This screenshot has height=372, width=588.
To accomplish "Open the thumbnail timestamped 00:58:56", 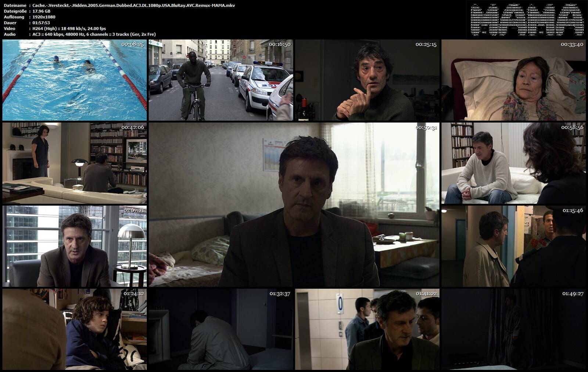I will (513, 163).
